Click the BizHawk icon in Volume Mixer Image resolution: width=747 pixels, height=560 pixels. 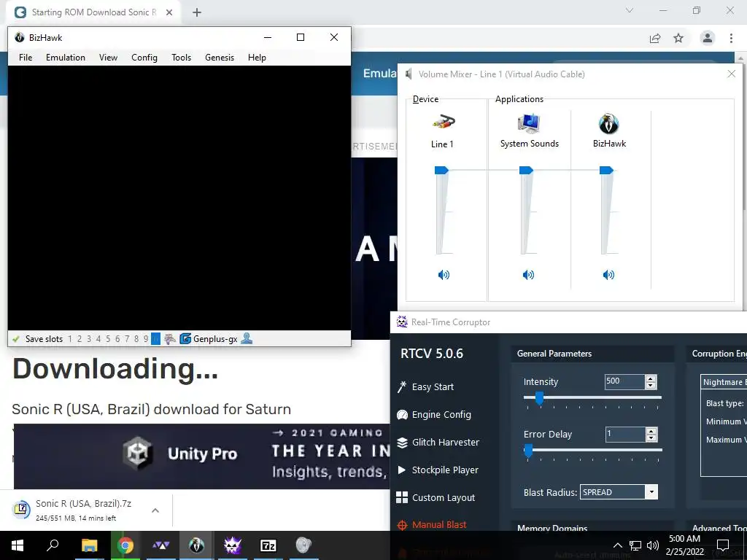tap(609, 124)
